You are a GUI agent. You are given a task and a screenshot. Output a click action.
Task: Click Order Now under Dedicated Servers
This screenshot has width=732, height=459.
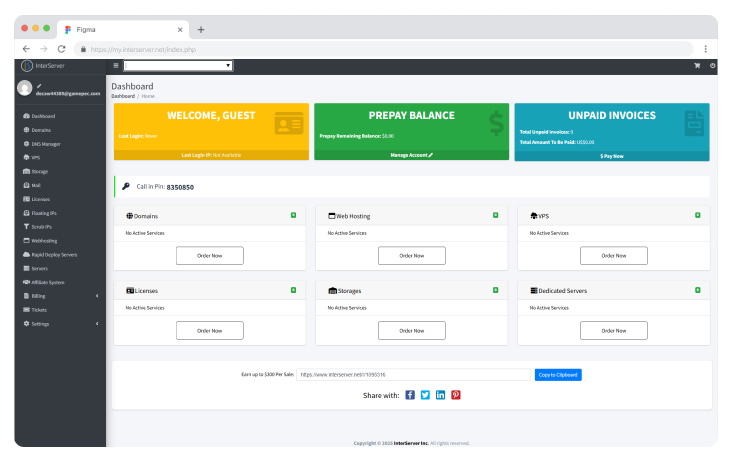614,331
